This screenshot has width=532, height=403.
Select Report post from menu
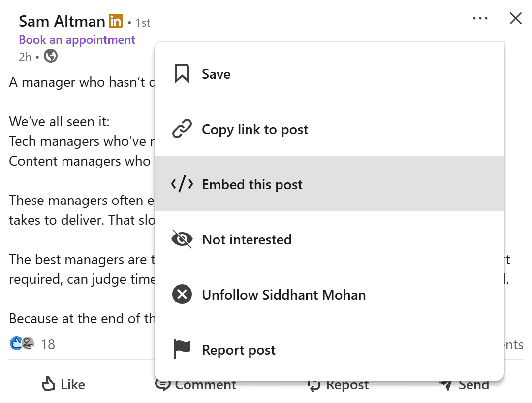[x=239, y=350]
